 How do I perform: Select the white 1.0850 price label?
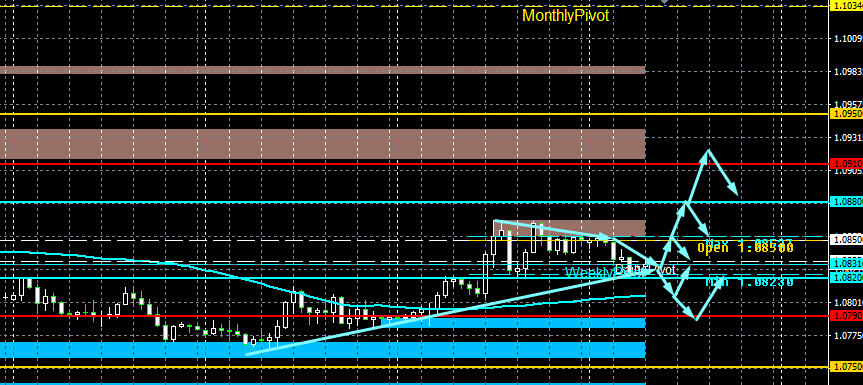click(846, 240)
